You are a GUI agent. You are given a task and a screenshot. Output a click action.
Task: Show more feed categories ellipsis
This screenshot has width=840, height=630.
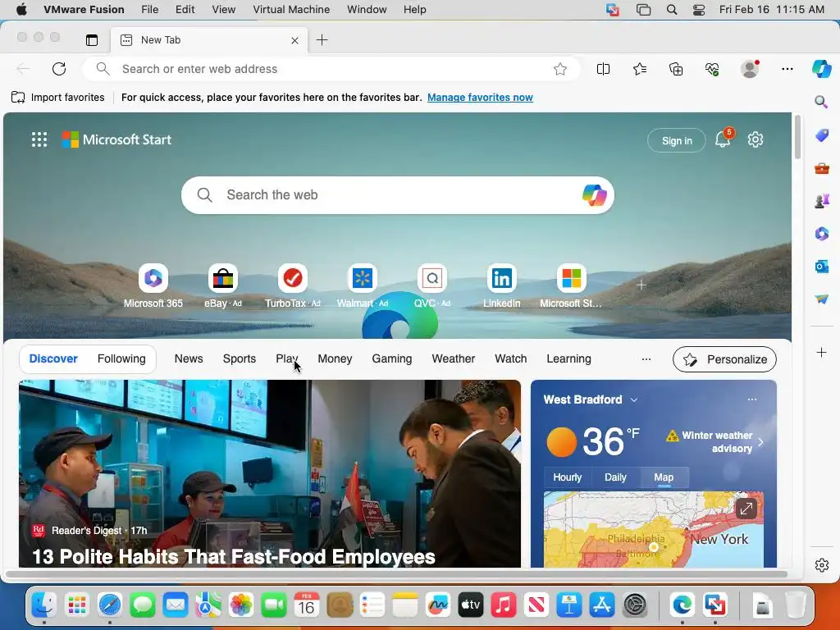(x=646, y=359)
